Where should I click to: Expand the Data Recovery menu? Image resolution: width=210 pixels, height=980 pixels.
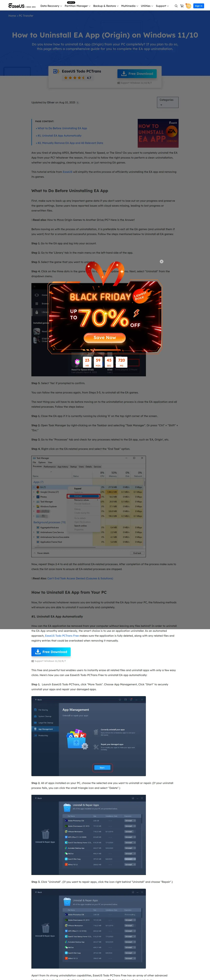click(x=51, y=6)
